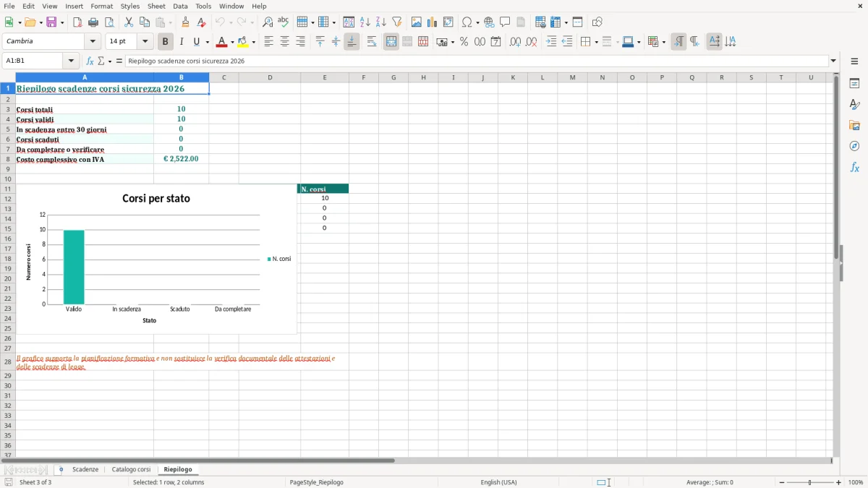Click the Format as Date icon
Screen dimensions: 868x488
495,42
